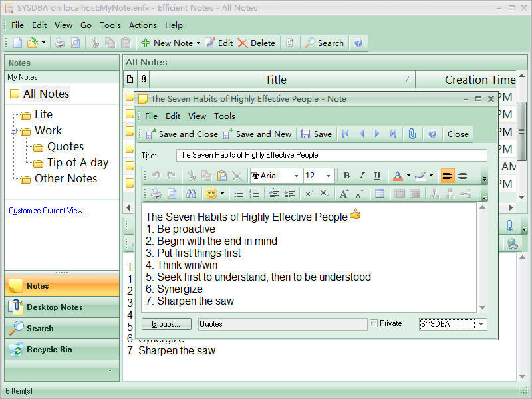Click the numbered list icon
Image resolution: width=532 pixels, height=399 pixels.
click(254, 194)
